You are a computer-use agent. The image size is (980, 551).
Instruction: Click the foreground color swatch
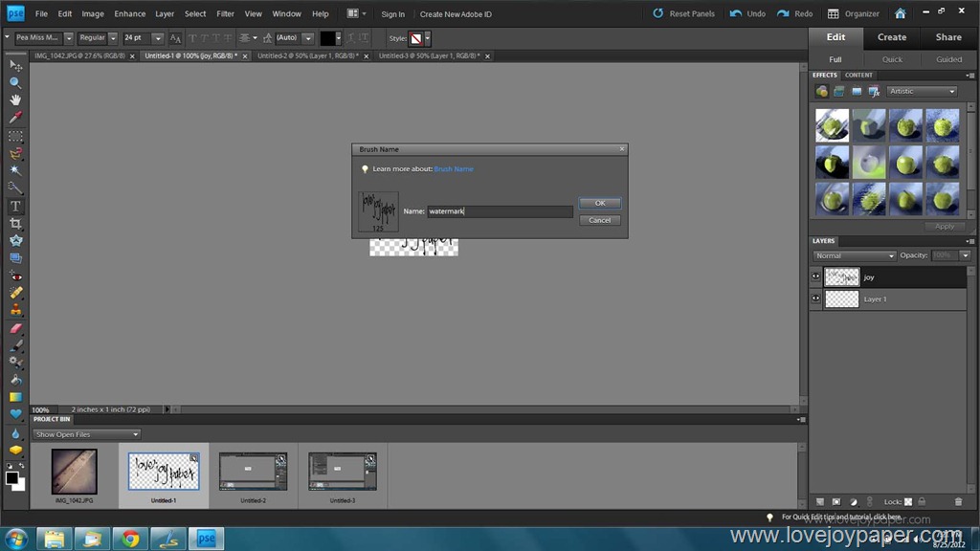tap(11, 478)
